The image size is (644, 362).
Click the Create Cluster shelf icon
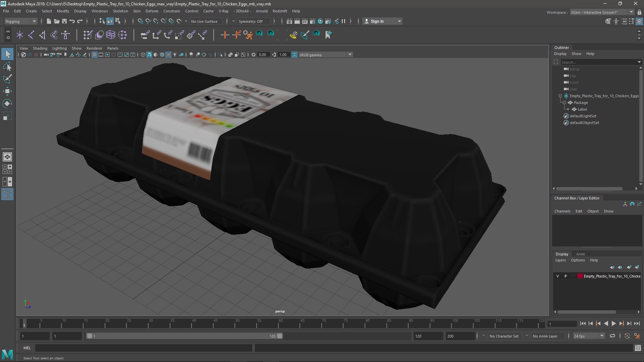click(122, 35)
